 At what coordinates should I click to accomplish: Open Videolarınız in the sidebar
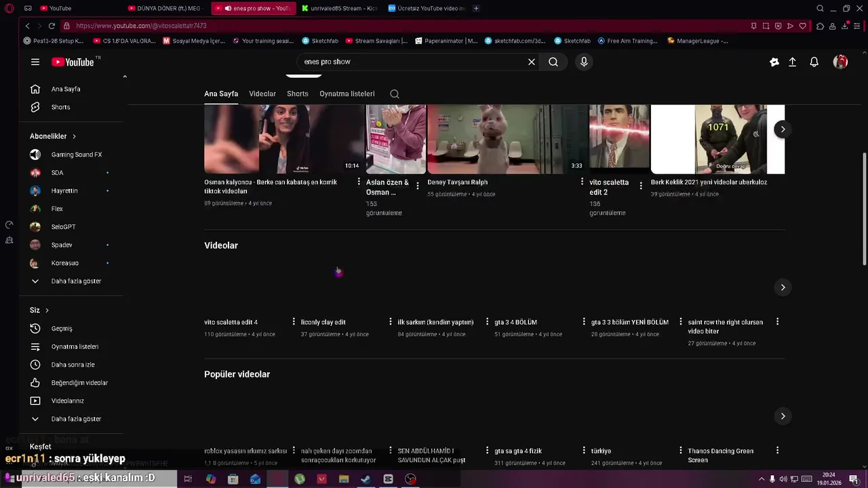[x=67, y=401]
